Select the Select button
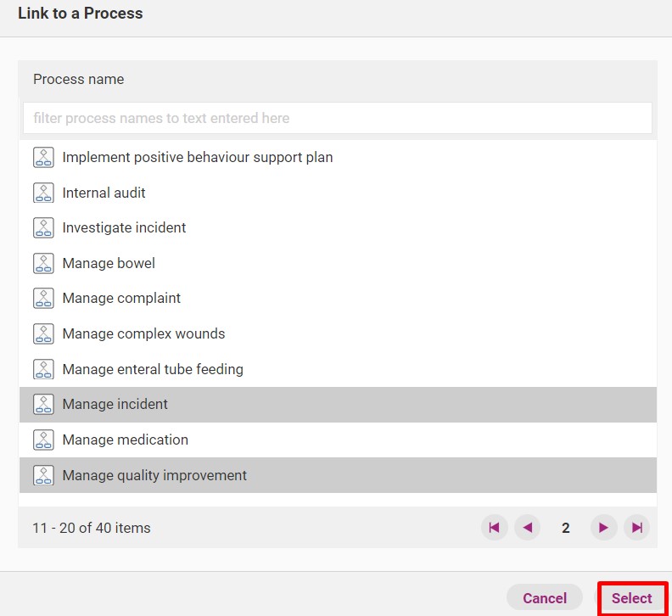672x616 pixels. (x=632, y=598)
